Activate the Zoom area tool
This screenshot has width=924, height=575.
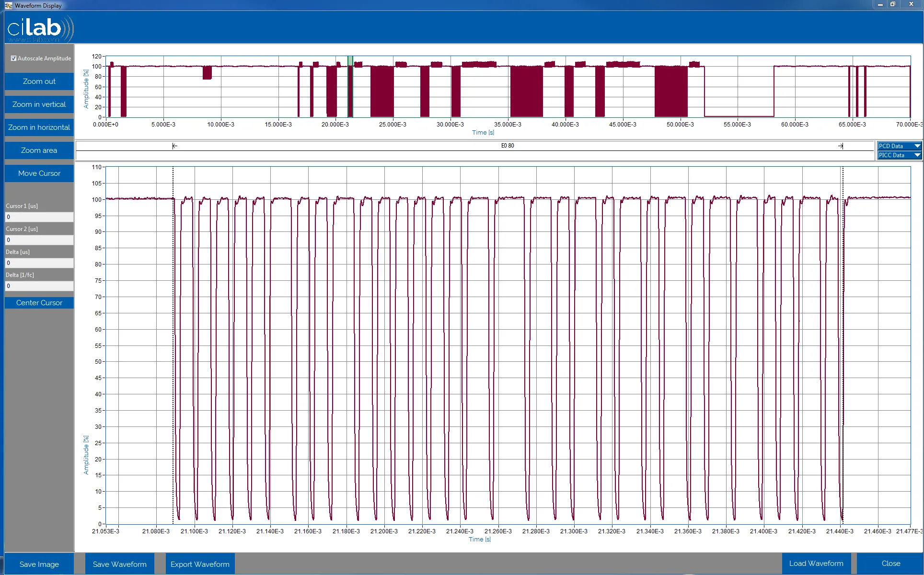click(39, 150)
